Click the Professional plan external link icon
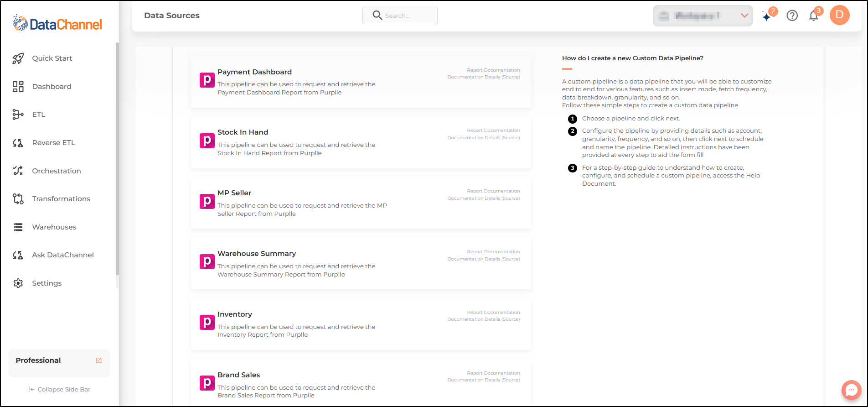The height and width of the screenshot is (407, 868). (99, 360)
